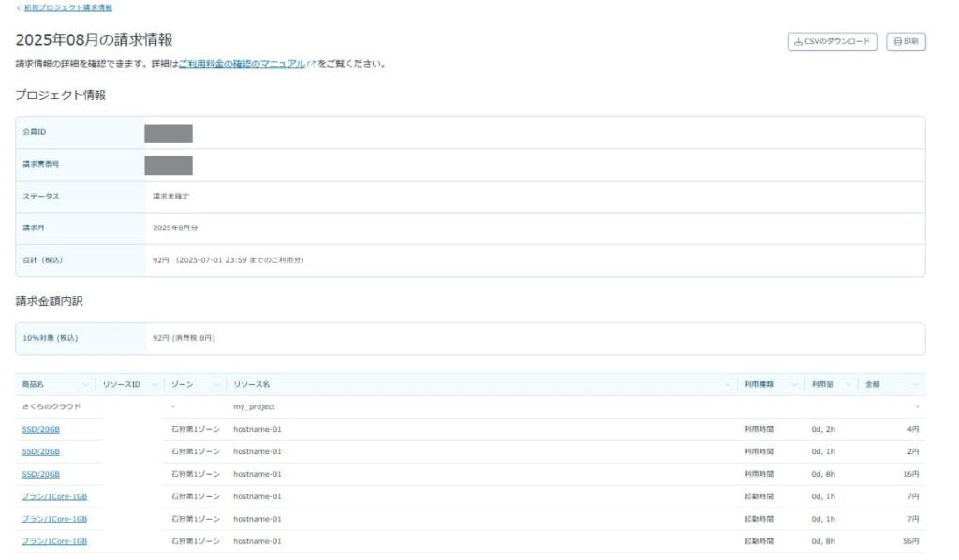Open the SSD/20GB link in the 16円 row
Screen dimensions: 959x560
[x=40, y=475]
